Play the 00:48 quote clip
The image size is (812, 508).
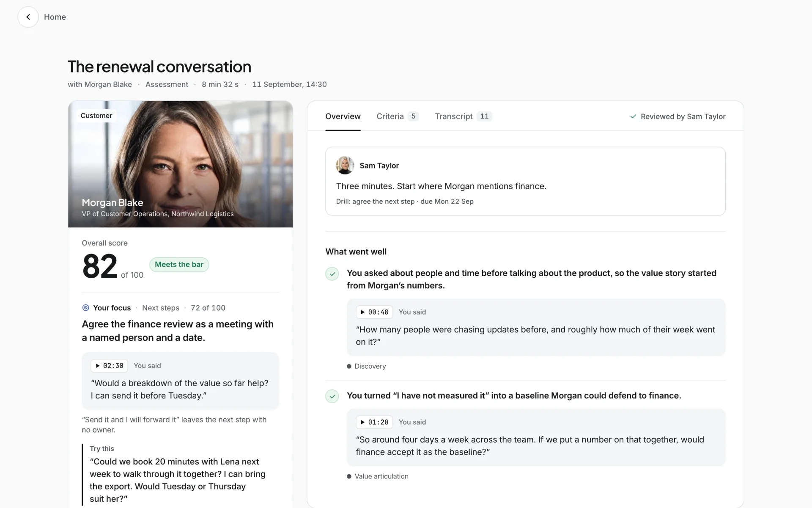click(374, 312)
